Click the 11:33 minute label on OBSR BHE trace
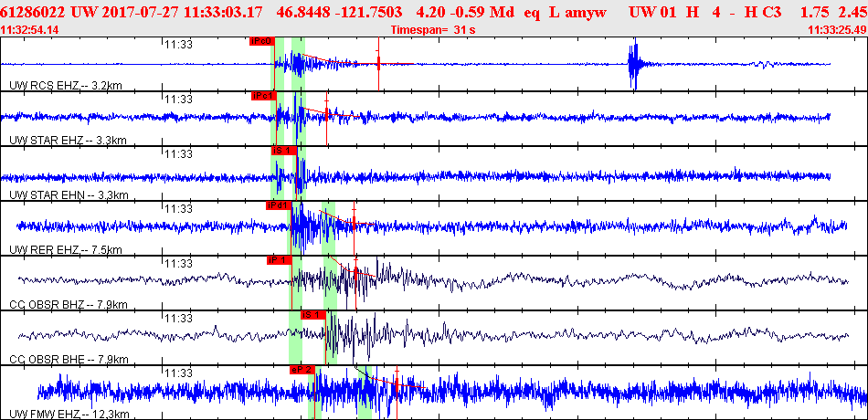 tap(178, 318)
